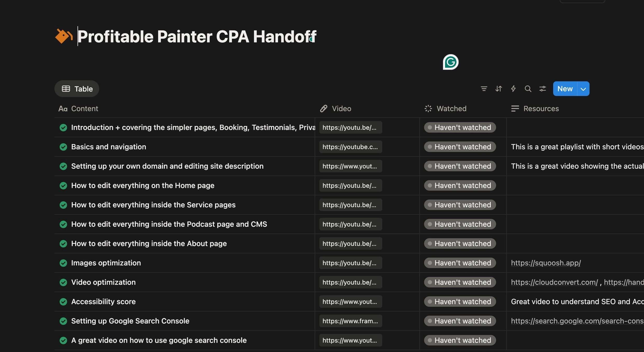Click the Watched column header
Image resolution: width=644 pixels, height=352 pixels.
pyautogui.click(x=451, y=109)
